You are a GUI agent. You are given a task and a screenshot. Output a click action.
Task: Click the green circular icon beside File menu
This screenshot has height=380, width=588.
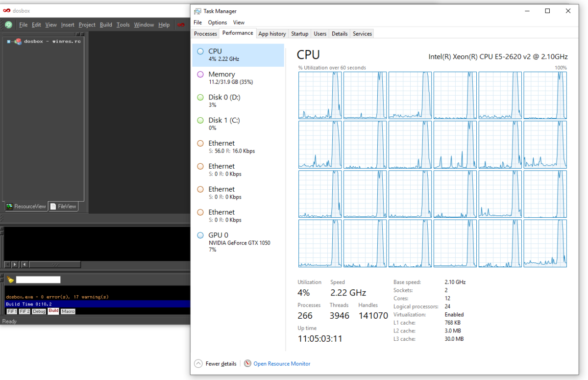8,25
